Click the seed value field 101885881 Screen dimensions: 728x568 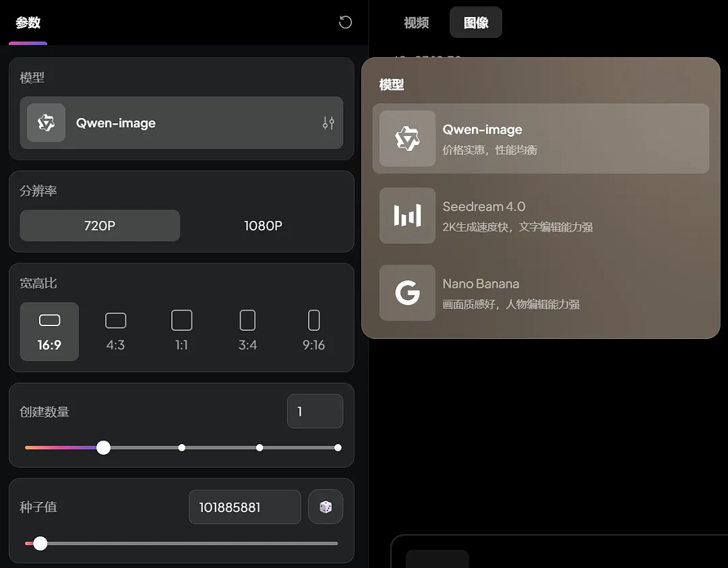click(x=245, y=507)
